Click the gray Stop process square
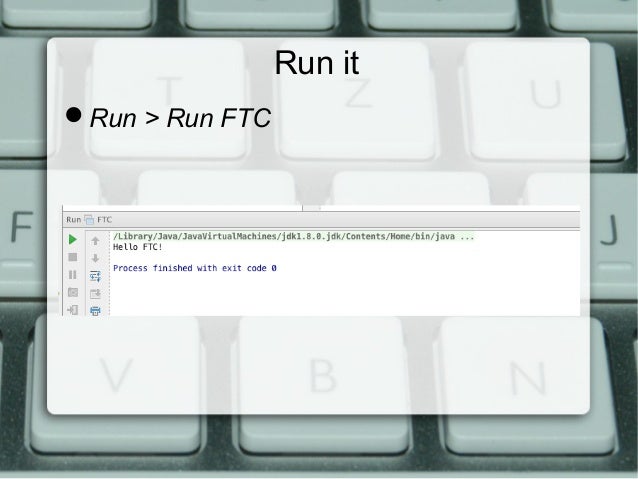Screen dimensions: 638x479 click(73, 257)
